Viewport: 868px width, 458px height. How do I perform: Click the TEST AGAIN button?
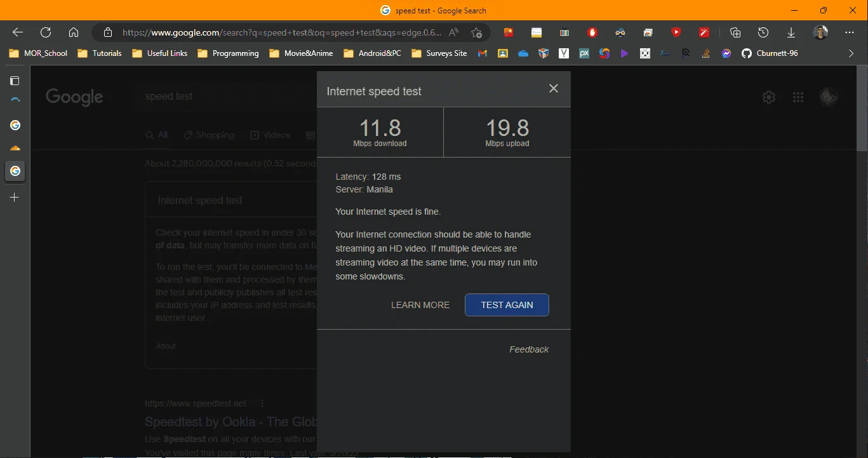pos(507,305)
